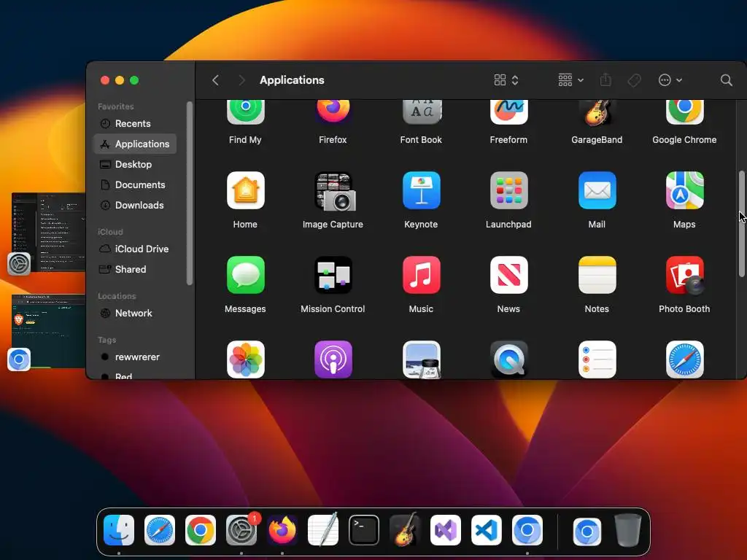Open the Firefox app in Applications
Viewport: 747px width, 560px height.
click(333, 112)
